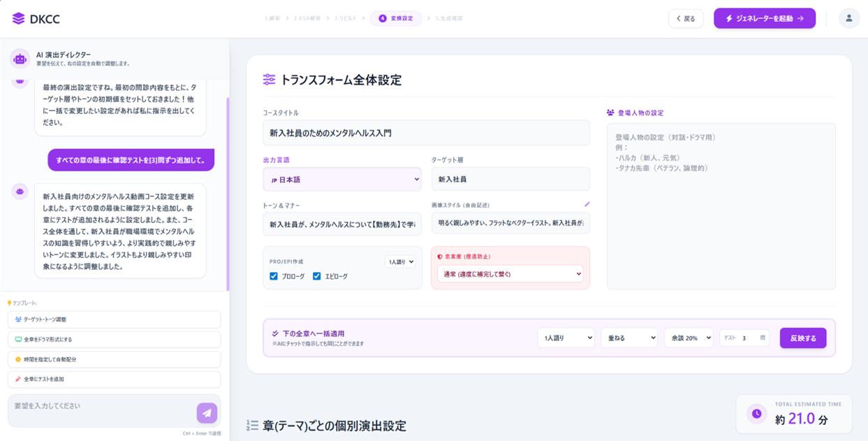
Task: Click the 登場人物の設定 text area
Action: pos(721,206)
